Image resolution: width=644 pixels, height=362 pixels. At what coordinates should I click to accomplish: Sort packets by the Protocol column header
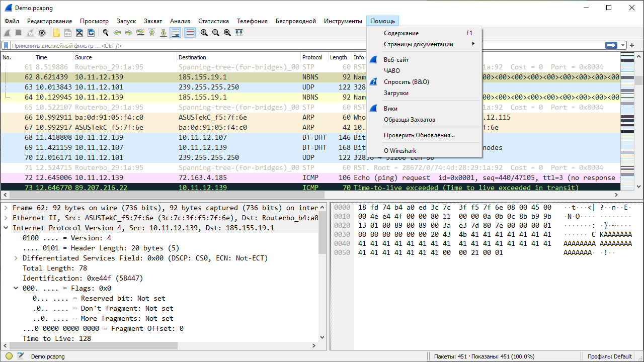(x=314, y=57)
